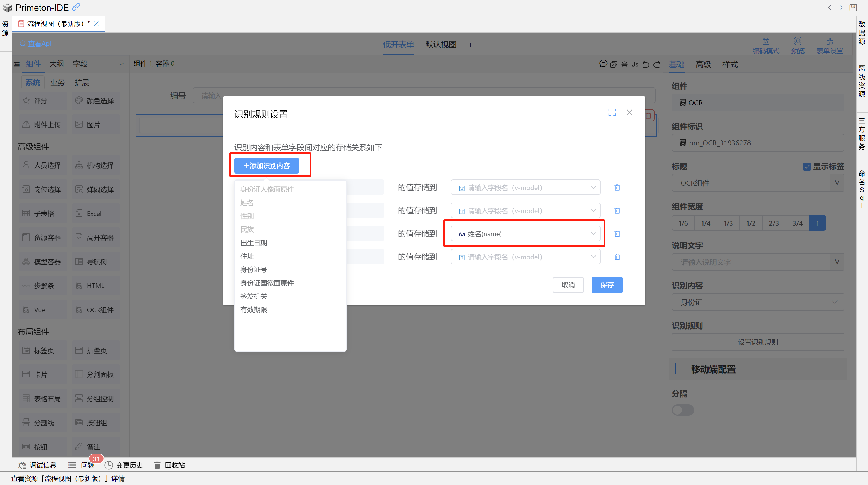Open the 高级 properties tab
The width and height of the screenshot is (868, 485).
click(x=703, y=64)
